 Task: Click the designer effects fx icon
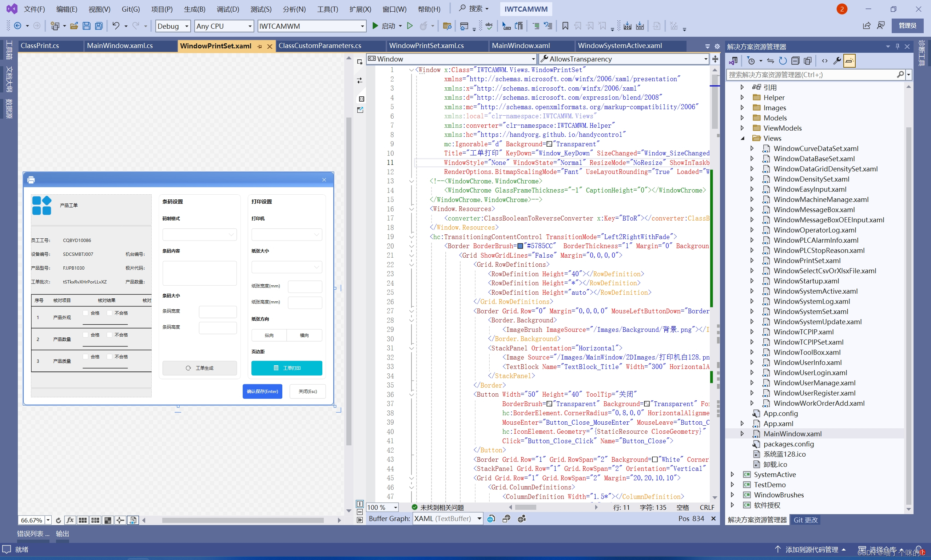pyautogui.click(x=70, y=520)
